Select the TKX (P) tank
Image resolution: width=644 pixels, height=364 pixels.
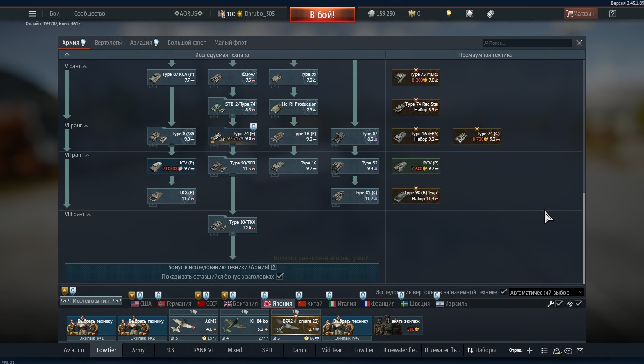171,196
